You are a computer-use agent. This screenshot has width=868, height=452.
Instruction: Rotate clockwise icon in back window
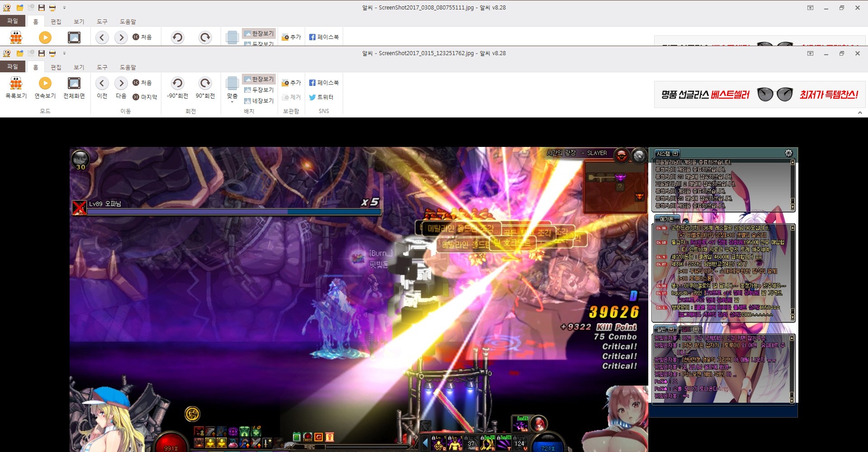(205, 37)
